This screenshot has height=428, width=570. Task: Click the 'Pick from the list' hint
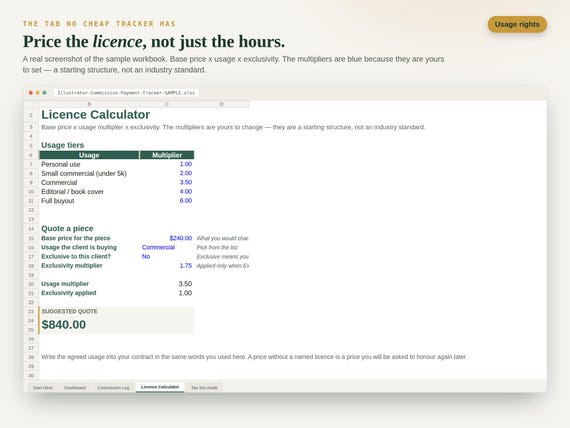217,247
